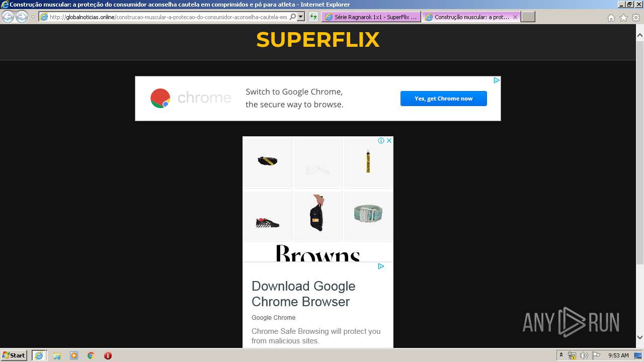Click the Action Center flag tray icon
This screenshot has width=644, height=362.
pyautogui.click(x=596, y=355)
